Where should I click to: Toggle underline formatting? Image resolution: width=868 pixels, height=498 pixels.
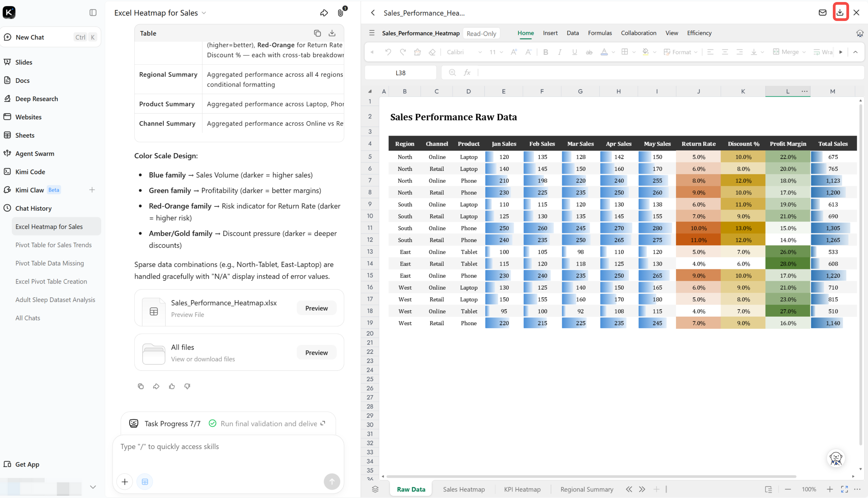[575, 52]
